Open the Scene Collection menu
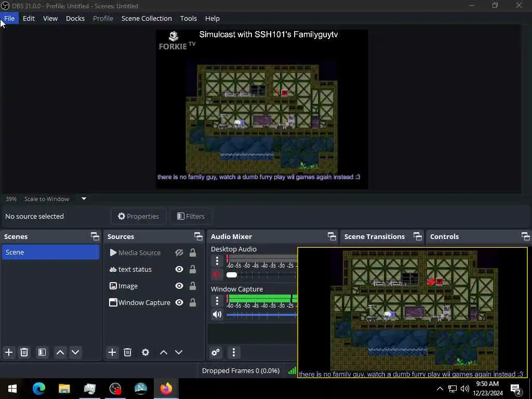Screen dimensions: 532x399 click(147, 18)
